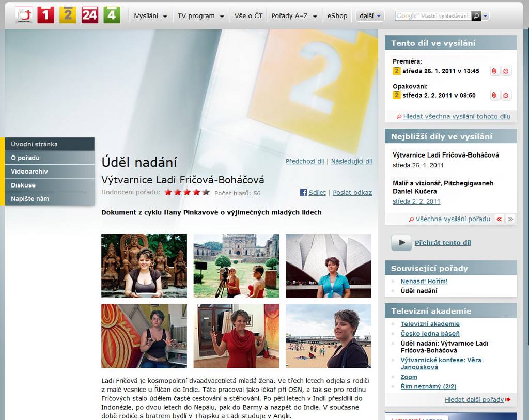Select Napište nám in side menu

coord(50,199)
